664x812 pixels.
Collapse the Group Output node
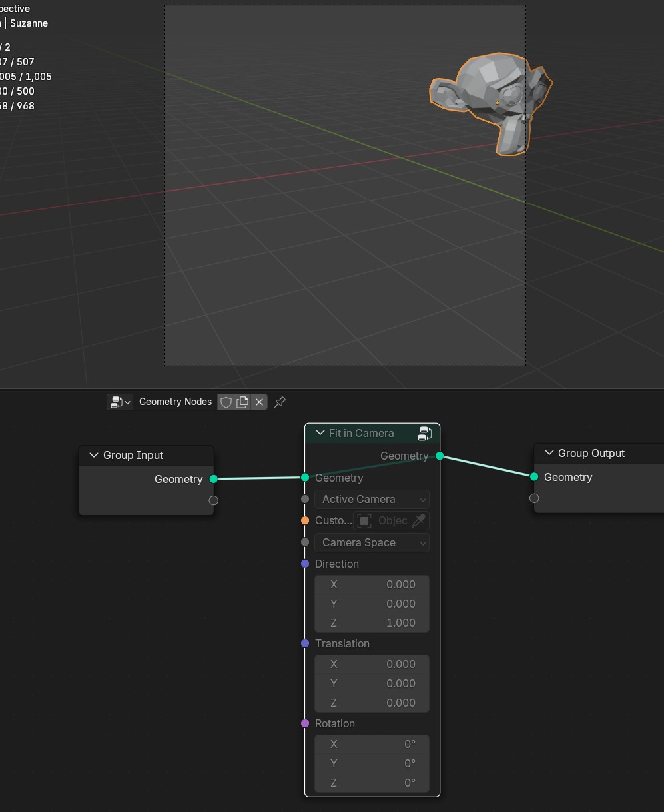point(549,453)
